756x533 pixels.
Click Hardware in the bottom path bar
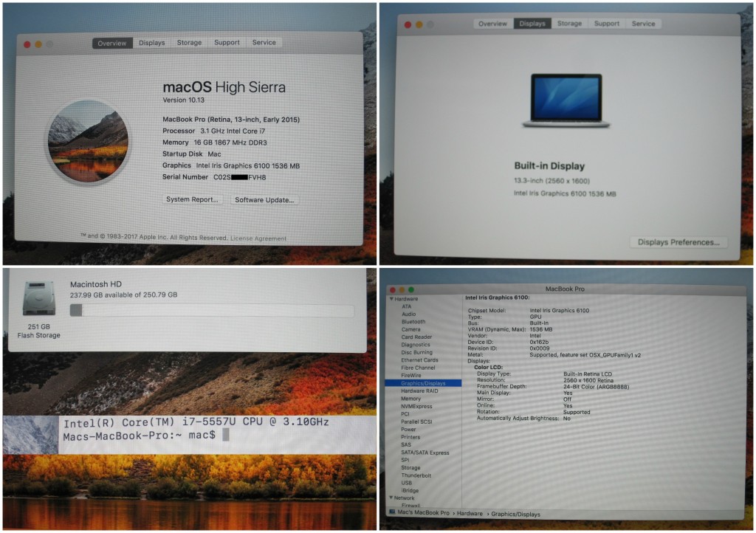pyautogui.click(x=470, y=514)
